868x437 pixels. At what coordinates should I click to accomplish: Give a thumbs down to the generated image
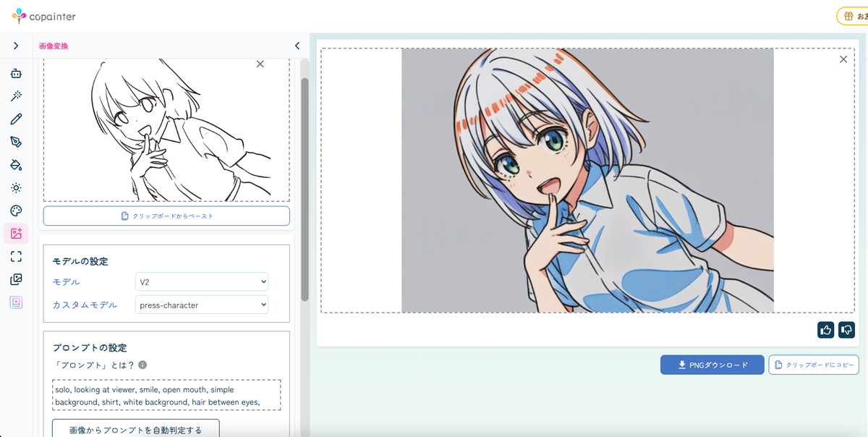[x=846, y=330]
